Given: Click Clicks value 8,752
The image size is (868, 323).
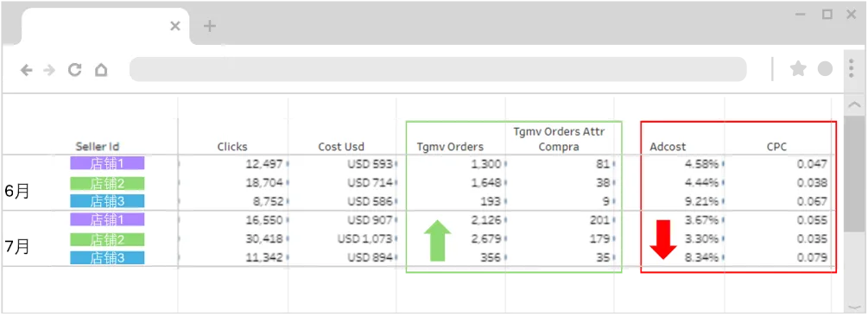Looking at the screenshot, I should coord(268,201).
